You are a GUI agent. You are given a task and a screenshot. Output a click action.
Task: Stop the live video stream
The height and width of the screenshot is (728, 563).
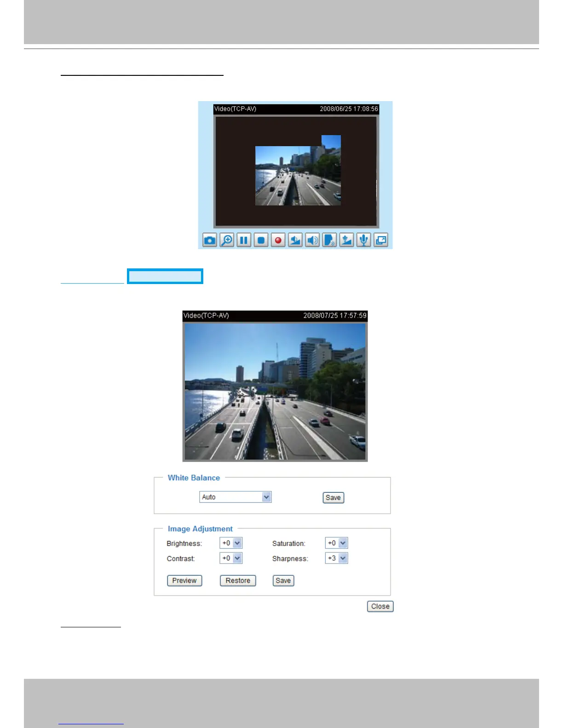[261, 240]
